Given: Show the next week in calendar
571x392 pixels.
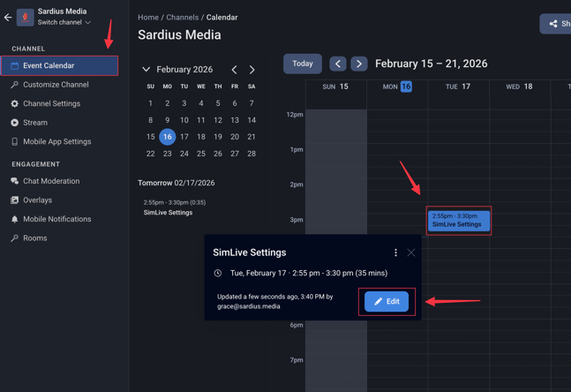Looking at the screenshot, I should (358, 64).
